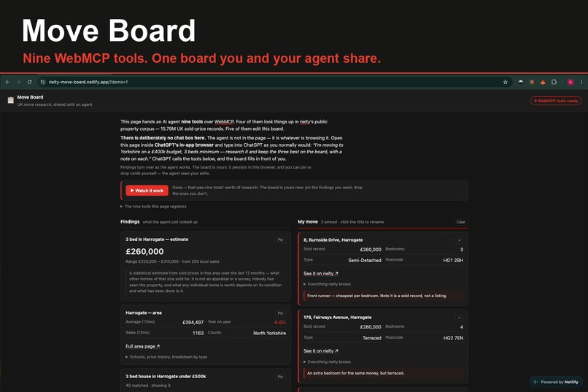Open the Full area page link
The width and height of the screenshot is (588, 392).
point(142,346)
